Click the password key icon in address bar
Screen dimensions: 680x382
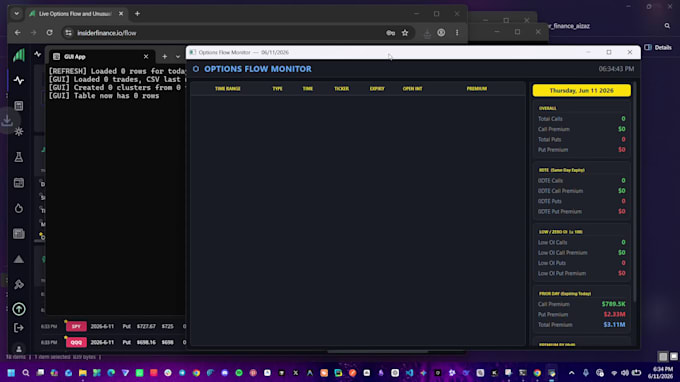tap(390, 33)
